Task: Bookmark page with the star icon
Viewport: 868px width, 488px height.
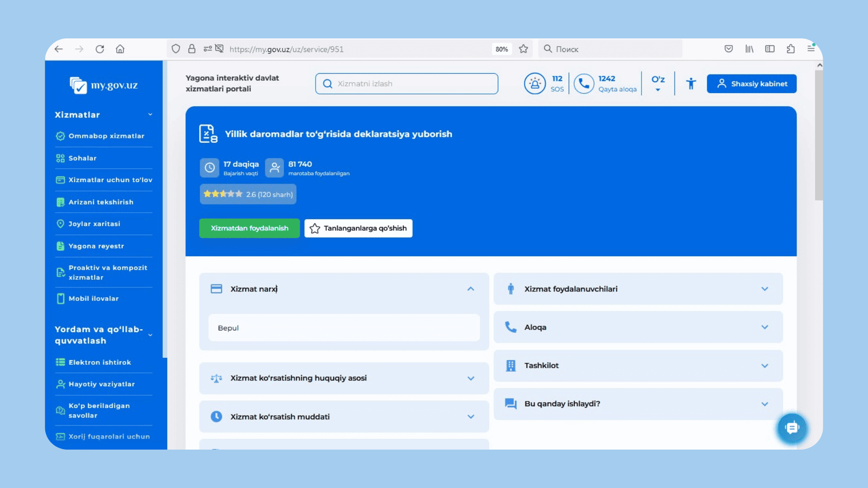Action: click(524, 49)
